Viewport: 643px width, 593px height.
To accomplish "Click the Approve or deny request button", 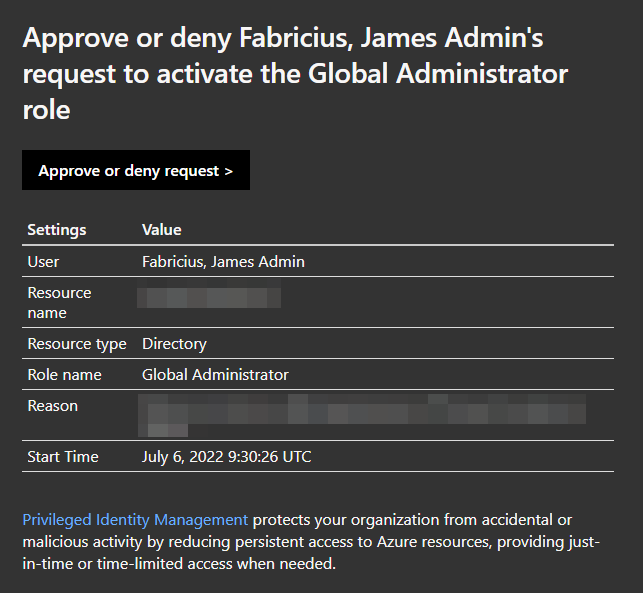I will [x=136, y=170].
